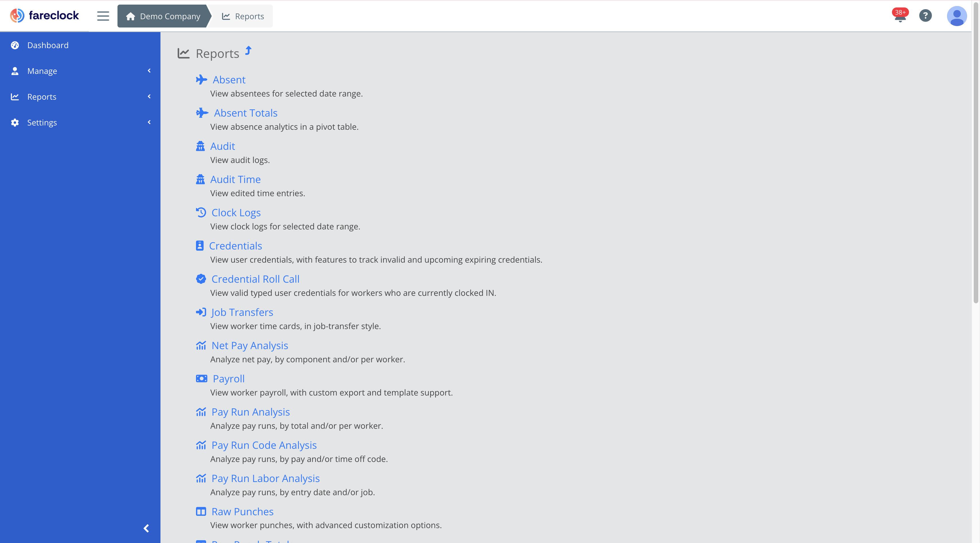Click the audit log icon beside Audit report

(x=201, y=146)
